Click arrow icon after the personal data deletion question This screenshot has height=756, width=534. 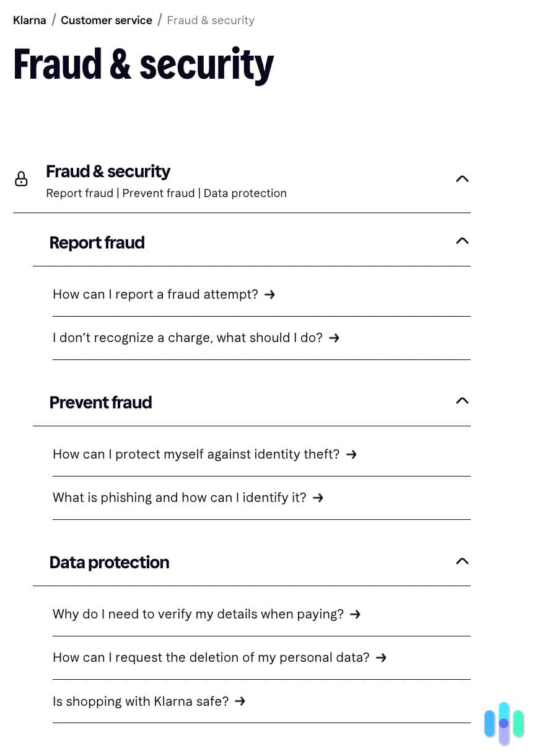tap(382, 657)
